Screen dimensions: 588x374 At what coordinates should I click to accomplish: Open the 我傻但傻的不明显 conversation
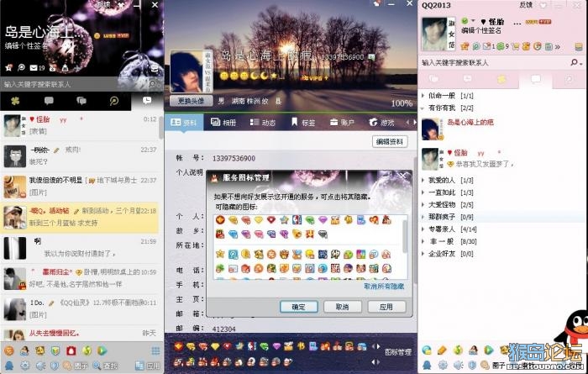(x=80, y=187)
